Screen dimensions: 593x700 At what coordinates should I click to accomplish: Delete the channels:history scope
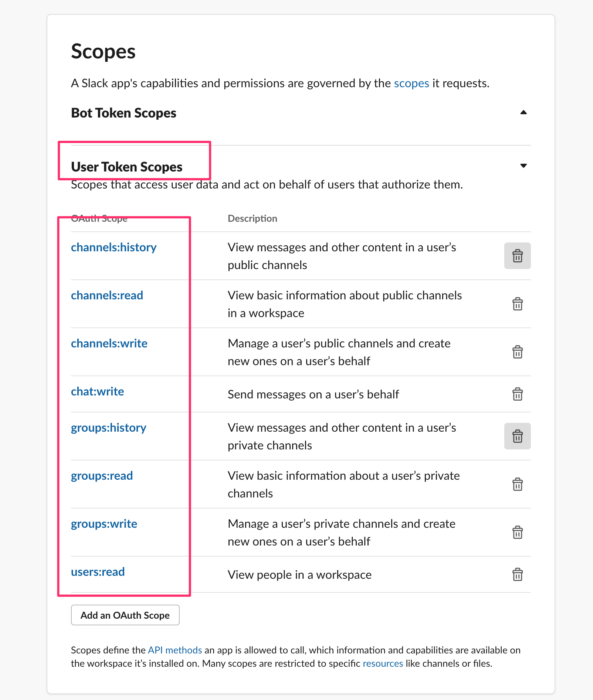[x=517, y=256]
